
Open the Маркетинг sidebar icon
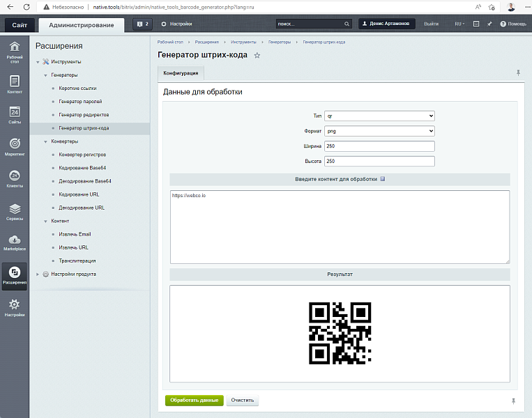14,146
